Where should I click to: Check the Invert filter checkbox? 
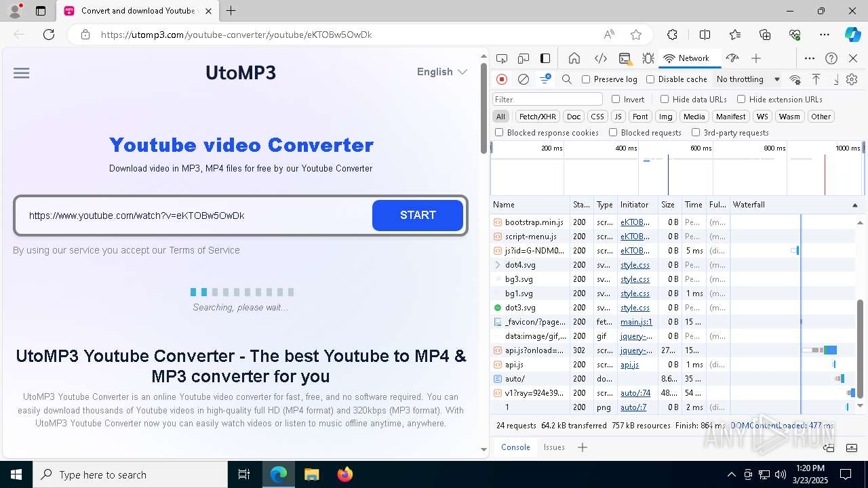pyautogui.click(x=616, y=99)
